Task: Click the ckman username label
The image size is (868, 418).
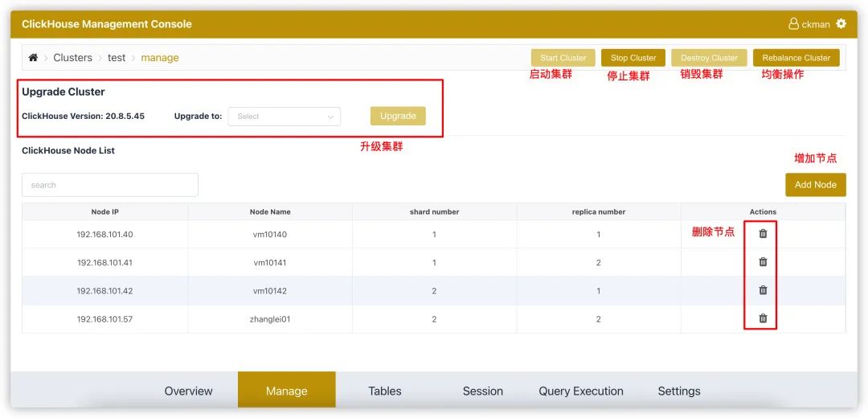Action: click(x=816, y=24)
